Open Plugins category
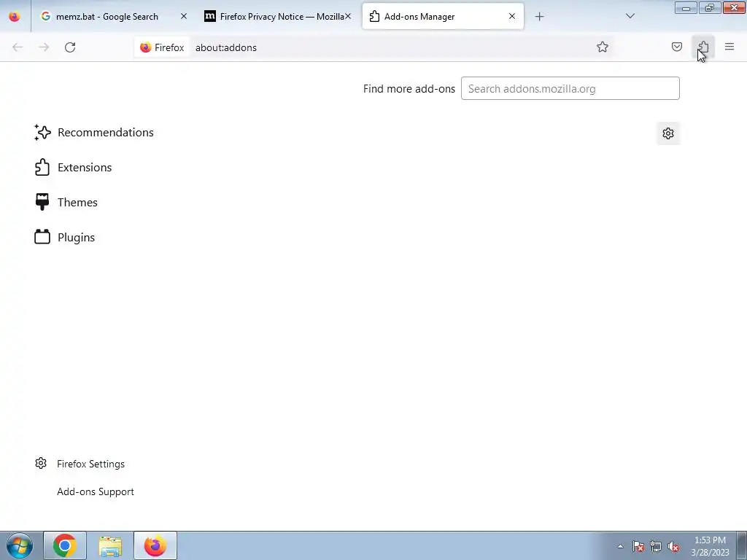The image size is (747, 560). coord(64,238)
